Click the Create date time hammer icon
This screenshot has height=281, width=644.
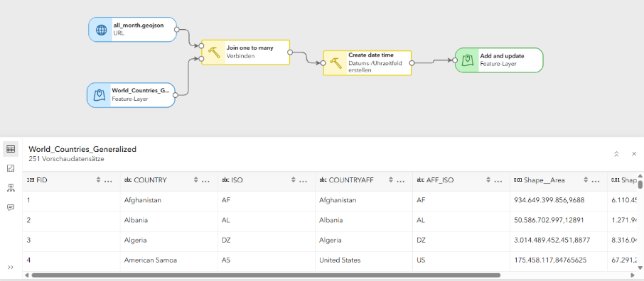[x=336, y=63]
